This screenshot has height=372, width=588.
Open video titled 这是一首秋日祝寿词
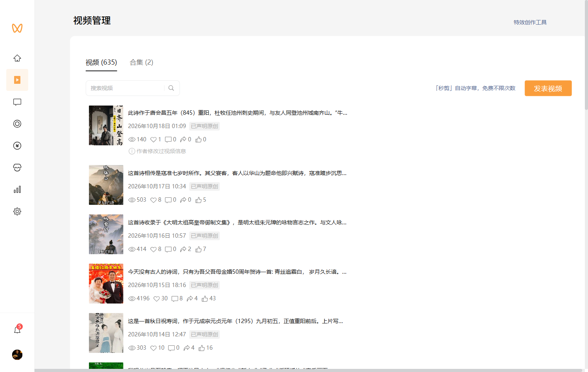235,321
